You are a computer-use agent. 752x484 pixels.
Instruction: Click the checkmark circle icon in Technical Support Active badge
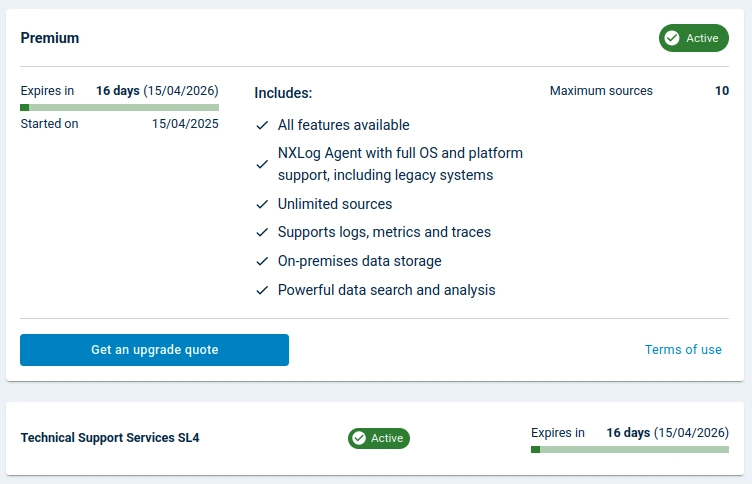click(x=359, y=438)
